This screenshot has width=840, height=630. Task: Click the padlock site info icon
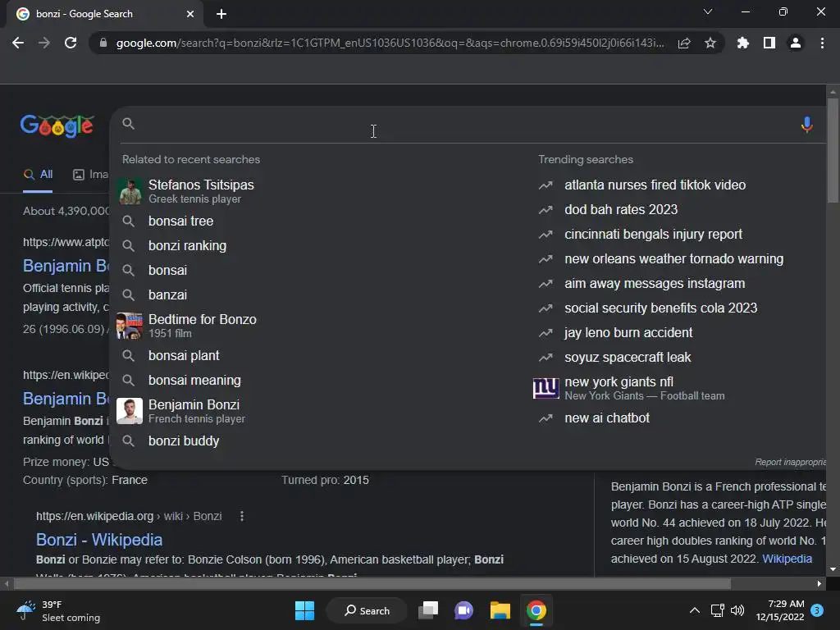point(103,43)
